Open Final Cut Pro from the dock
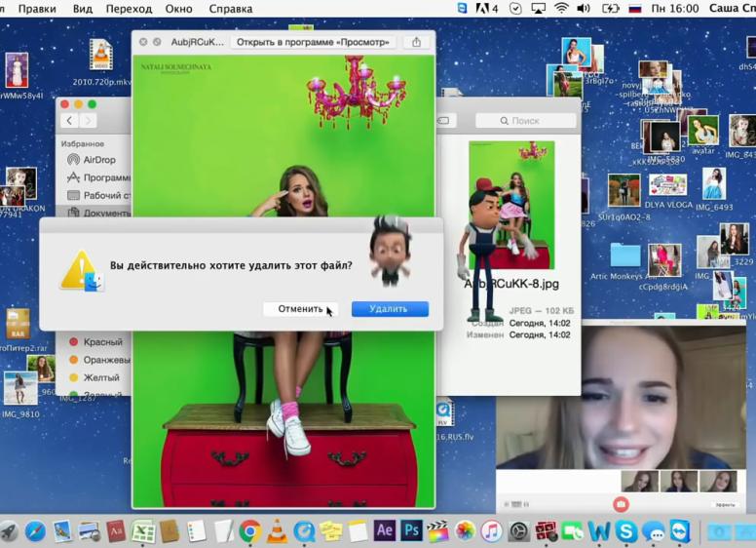The height and width of the screenshot is (548, 756). tap(437, 531)
